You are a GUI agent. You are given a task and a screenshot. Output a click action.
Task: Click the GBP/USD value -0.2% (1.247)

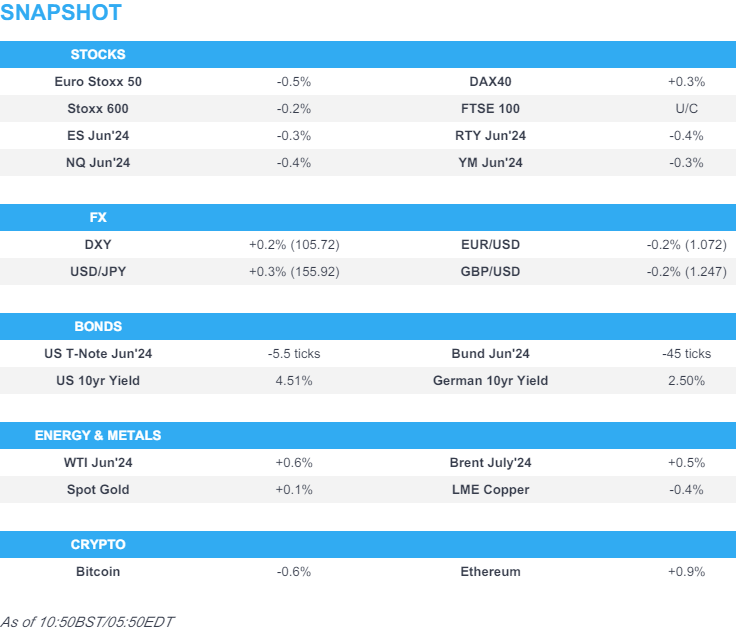(x=686, y=272)
